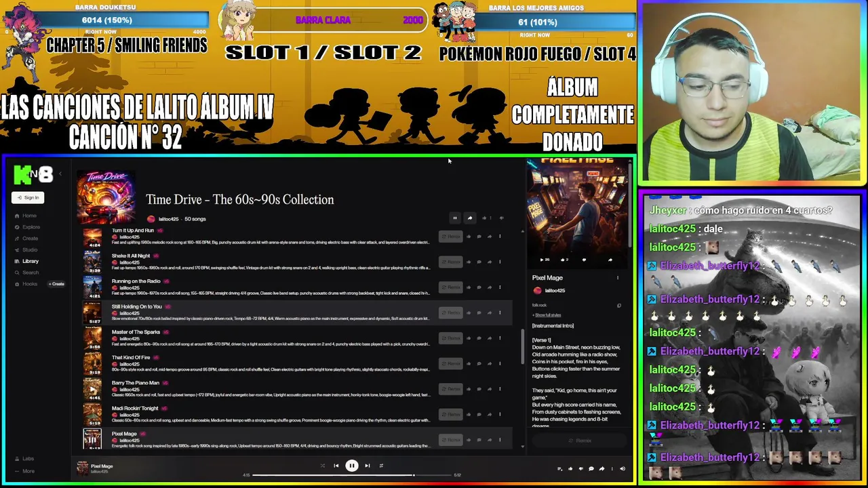The image size is (868, 488).
Task: Share the Time Drive playlist from header
Action: (x=469, y=218)
